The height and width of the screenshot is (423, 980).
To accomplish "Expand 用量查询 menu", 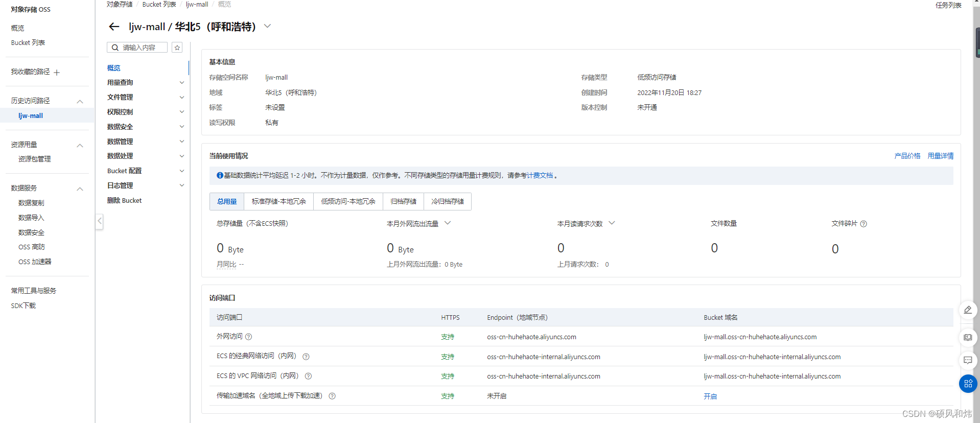I will (x=181, y=83).
